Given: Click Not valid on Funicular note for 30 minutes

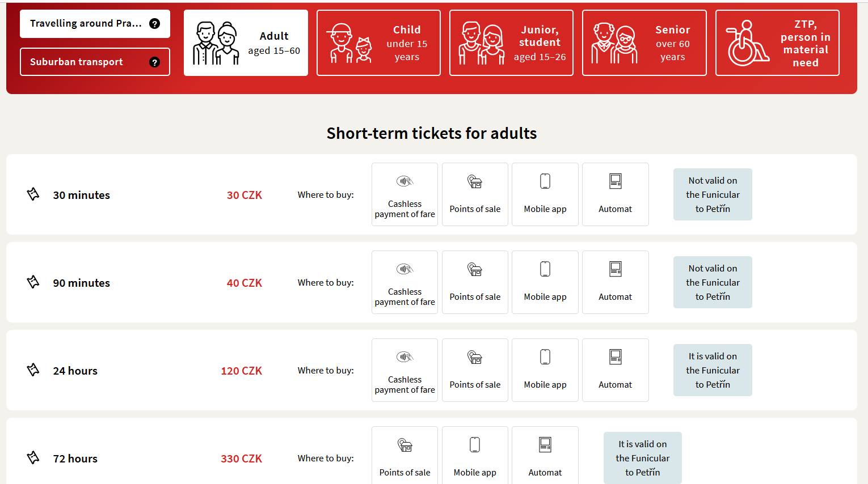Looking at the screenshot, I should click(713, 194).
